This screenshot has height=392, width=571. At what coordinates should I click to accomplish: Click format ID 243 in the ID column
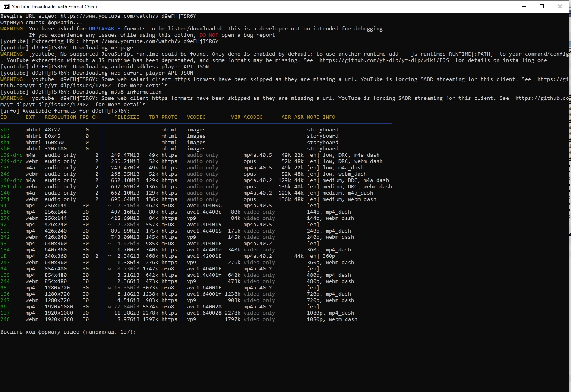click(x=5, y=263)
